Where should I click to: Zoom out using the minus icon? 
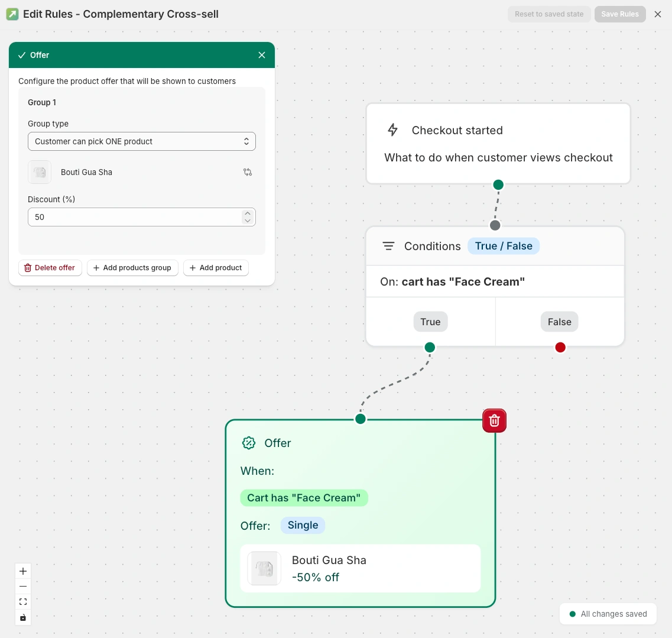tap(22, 586)
